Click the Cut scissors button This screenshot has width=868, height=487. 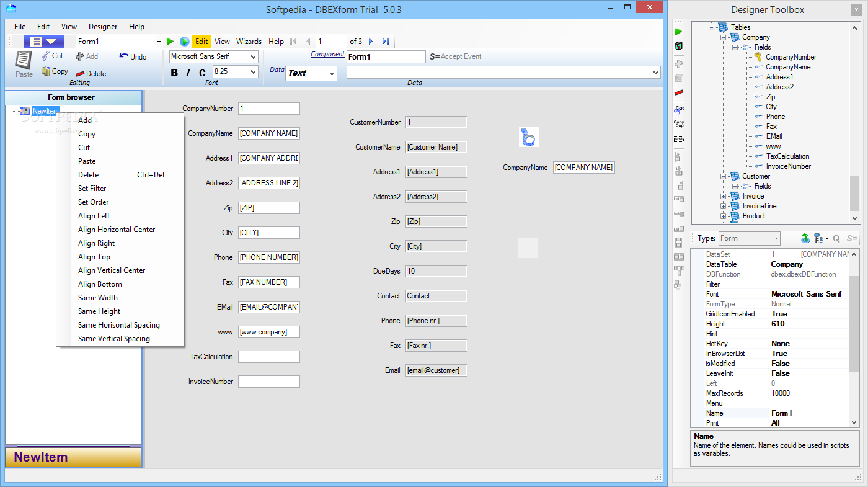click(52, 56)
